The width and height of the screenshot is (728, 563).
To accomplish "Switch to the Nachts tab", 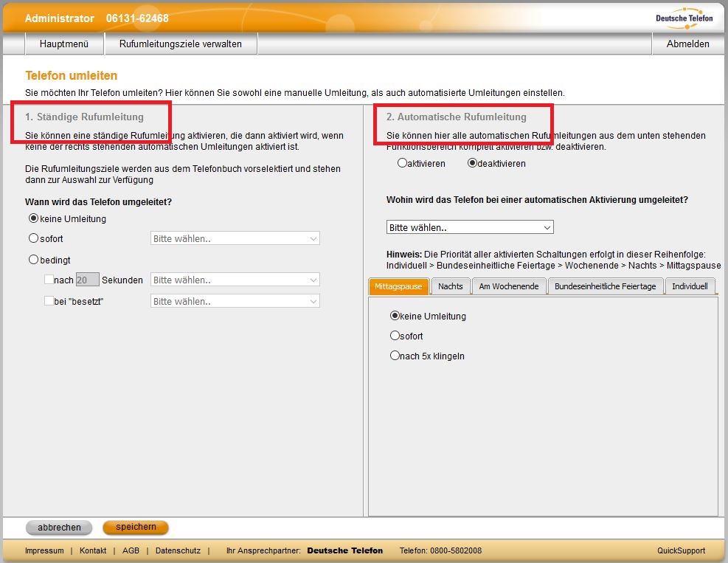I will [x=450, y=286].
